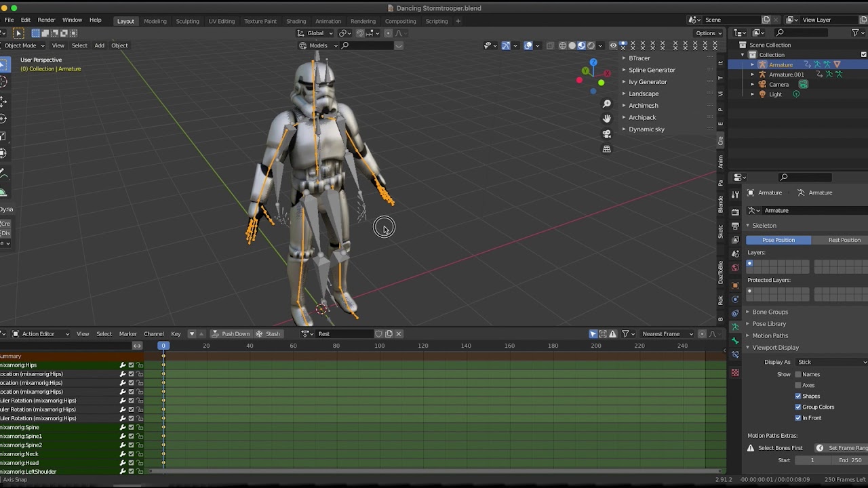The image size is (868, 488).
Task: Uncheck the Shapes checkbox
Action: pyautogui.click(x=798, y=396)
